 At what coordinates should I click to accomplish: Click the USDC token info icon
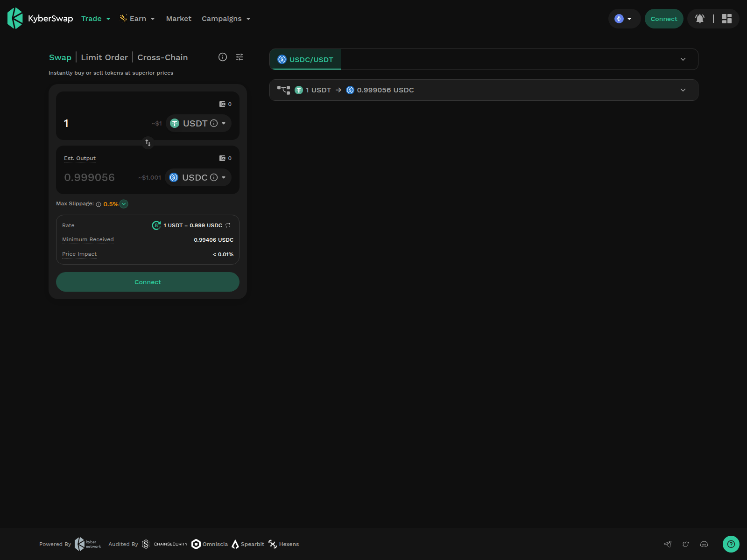tap(214, 177)
